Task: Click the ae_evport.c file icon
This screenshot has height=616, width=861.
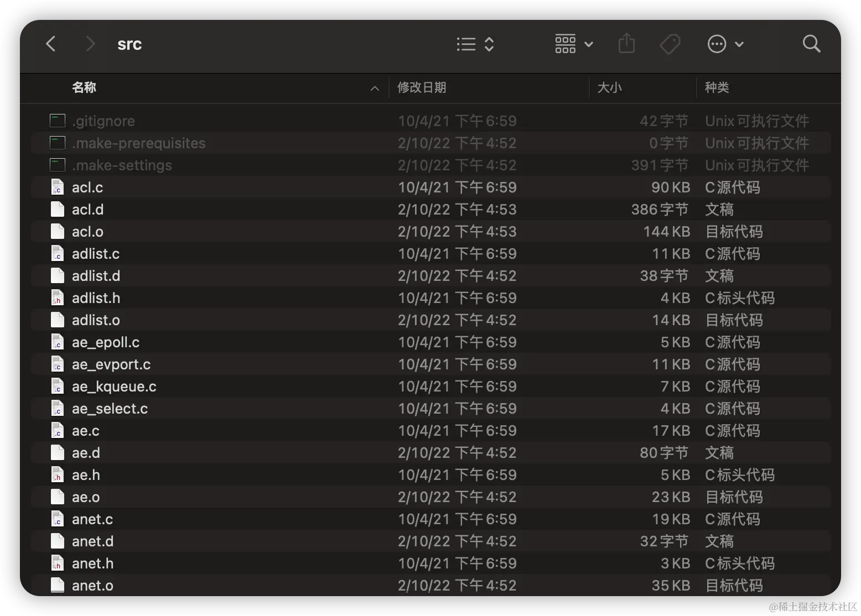Action: [58, 364]
